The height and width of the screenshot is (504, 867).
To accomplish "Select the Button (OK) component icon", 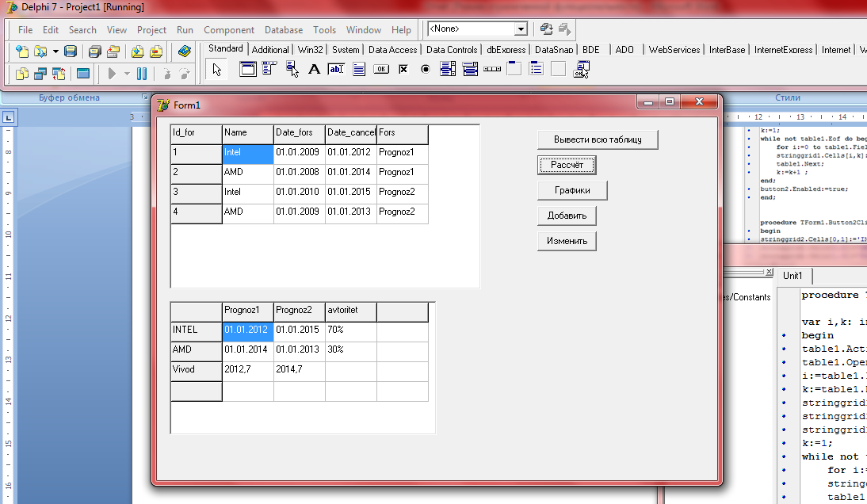I will [x=381, y=69].
